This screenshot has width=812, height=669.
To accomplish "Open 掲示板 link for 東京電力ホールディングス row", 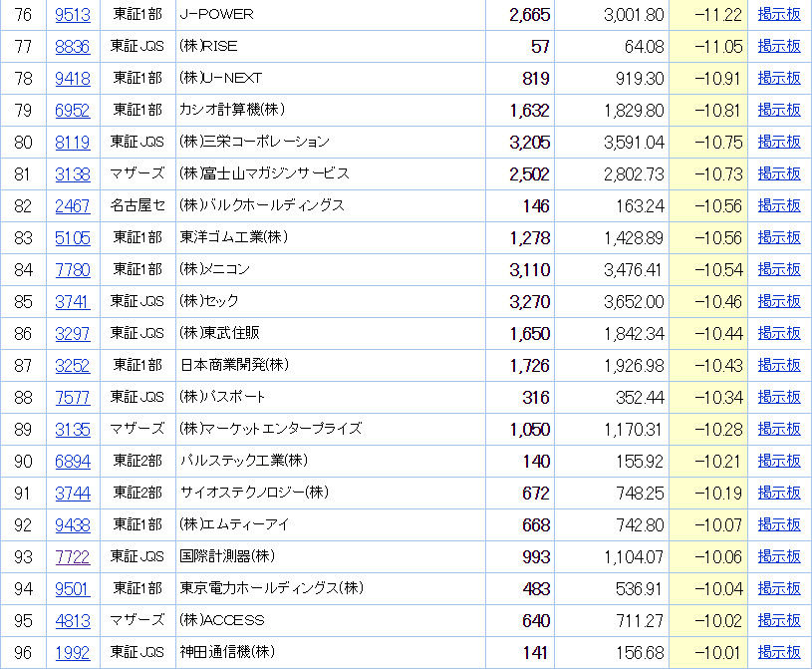I will click(x=779, y=588).
